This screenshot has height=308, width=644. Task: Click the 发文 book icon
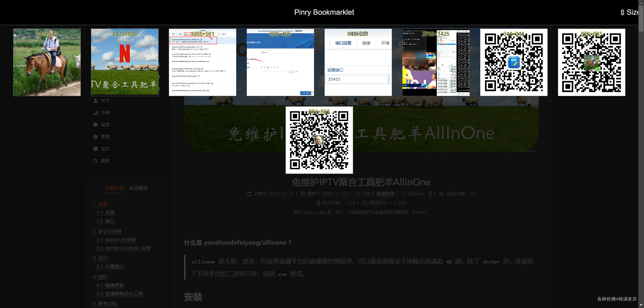tap(96, 149)
